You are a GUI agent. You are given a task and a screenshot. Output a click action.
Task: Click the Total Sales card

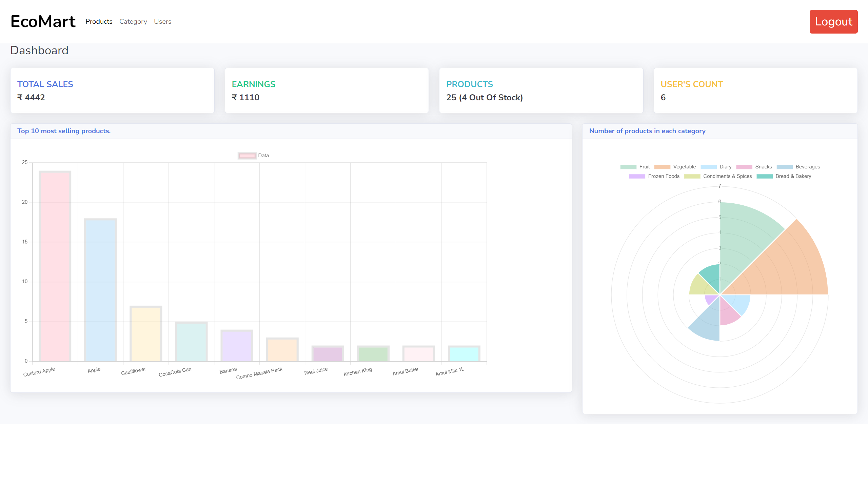tap(112, 90)
